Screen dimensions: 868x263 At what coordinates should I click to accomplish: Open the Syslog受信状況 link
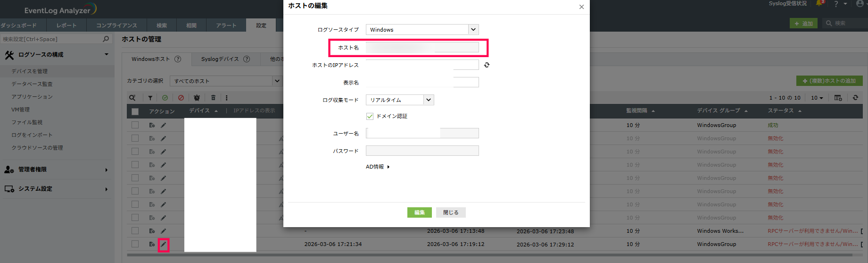point(788,3)
